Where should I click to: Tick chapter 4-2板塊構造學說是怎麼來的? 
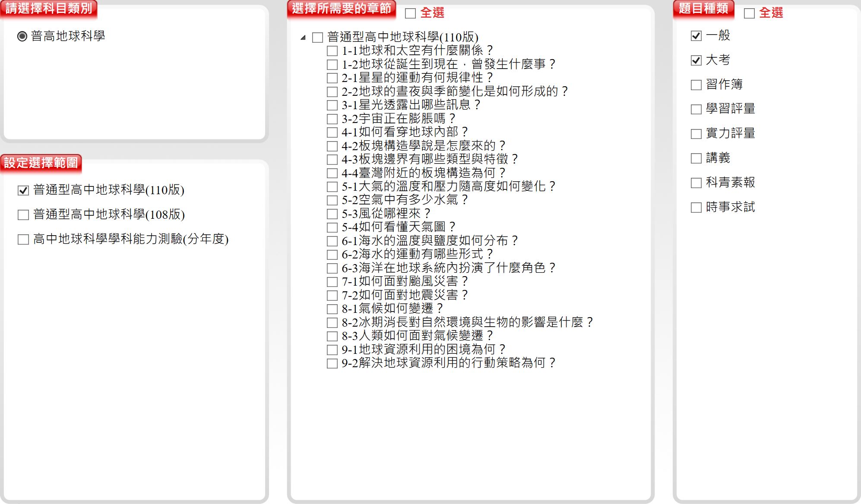tap(332, 146)
